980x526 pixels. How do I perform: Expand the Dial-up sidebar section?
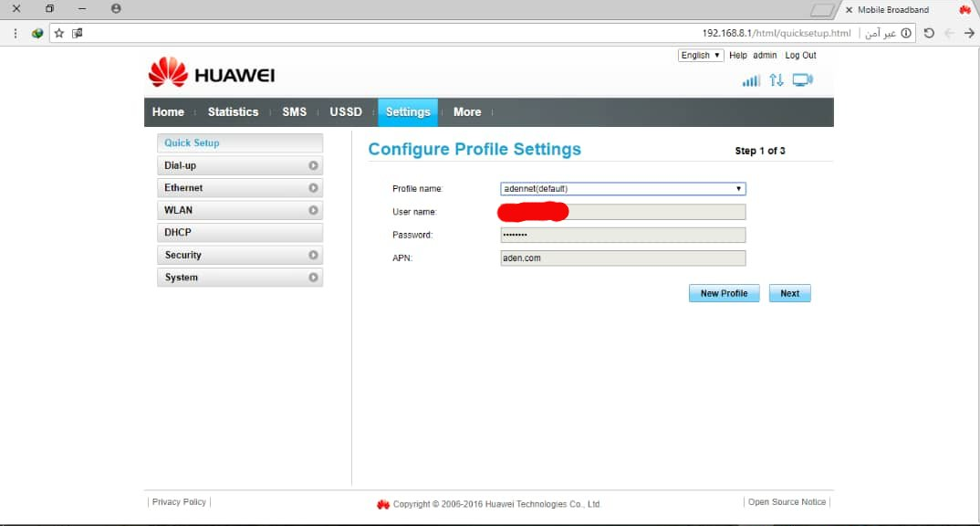coord(240,165)
